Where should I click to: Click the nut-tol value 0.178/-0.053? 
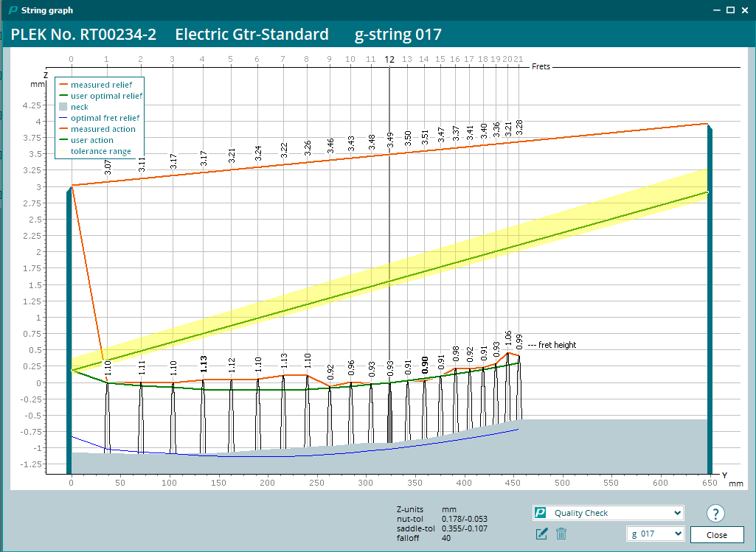click(x=465, y=520)
